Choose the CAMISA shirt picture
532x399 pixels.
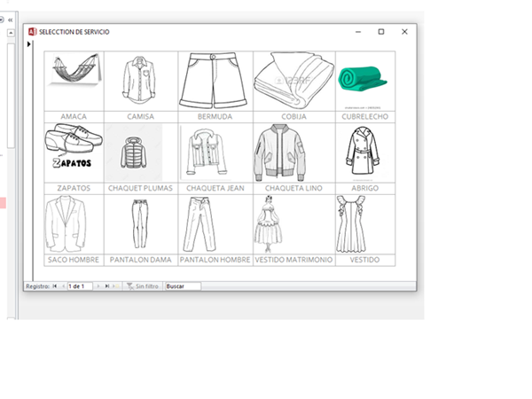[140, 80]
